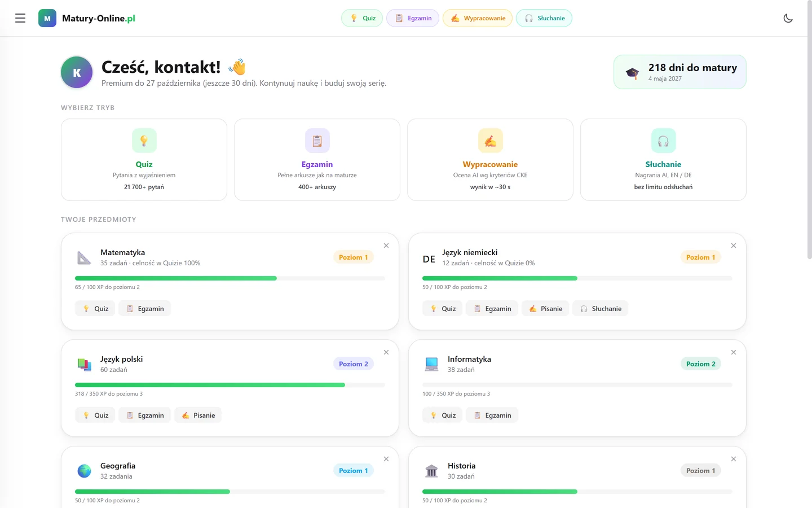
Task: Open Pisanie for Język niemiecki
Action: click(x=545, y=309)
